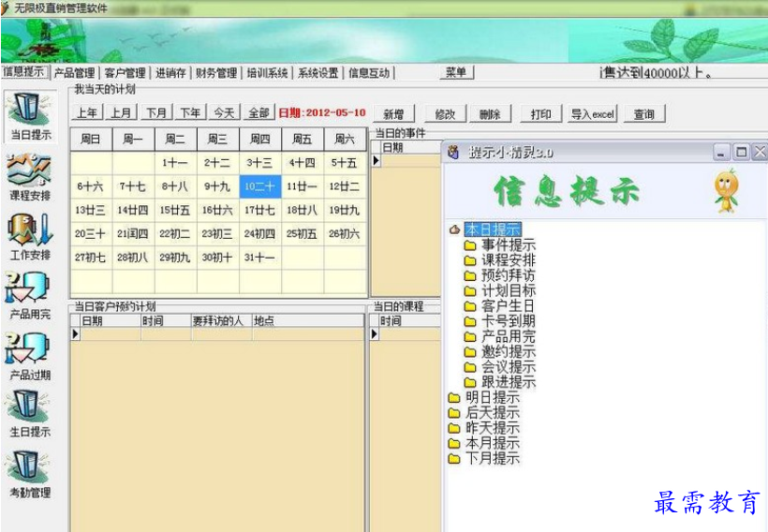Click the 删除 button
Image resolution: width=768 pixels, height=532 pixels.
tap(490, 114)
